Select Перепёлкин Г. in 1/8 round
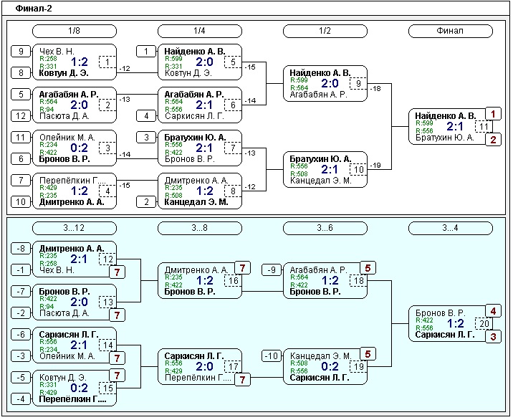Viewport: 513px width, 420px height. click(73, 181)
